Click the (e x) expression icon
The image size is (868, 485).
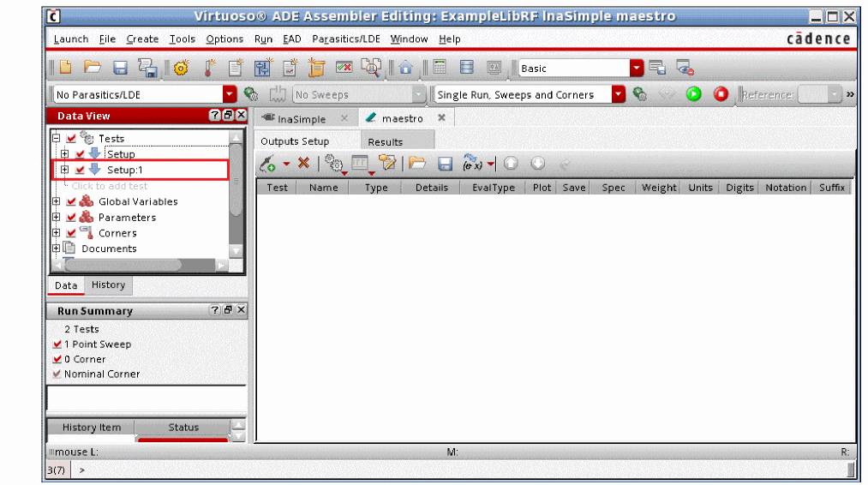pos(472,163)
